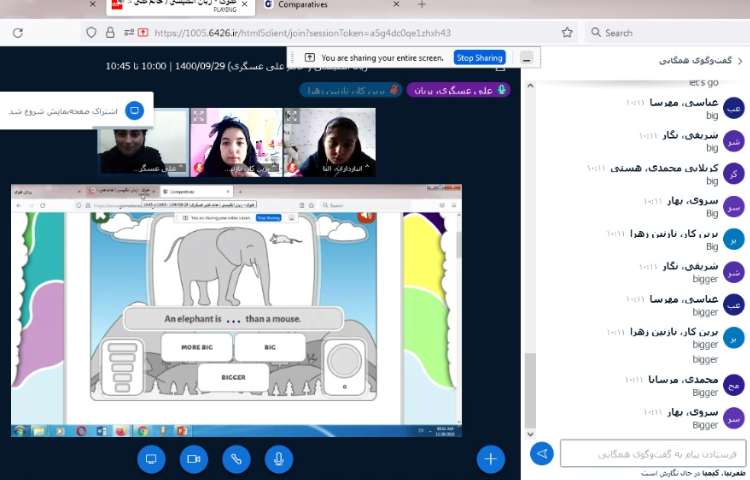Expand the middle webcam to fullscreen
Viewport: 750px width, 480px height.
[x=199, y=117]
